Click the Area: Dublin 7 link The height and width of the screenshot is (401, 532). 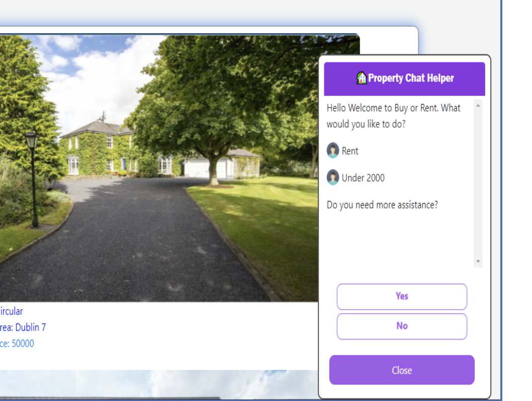pos(23,328)
